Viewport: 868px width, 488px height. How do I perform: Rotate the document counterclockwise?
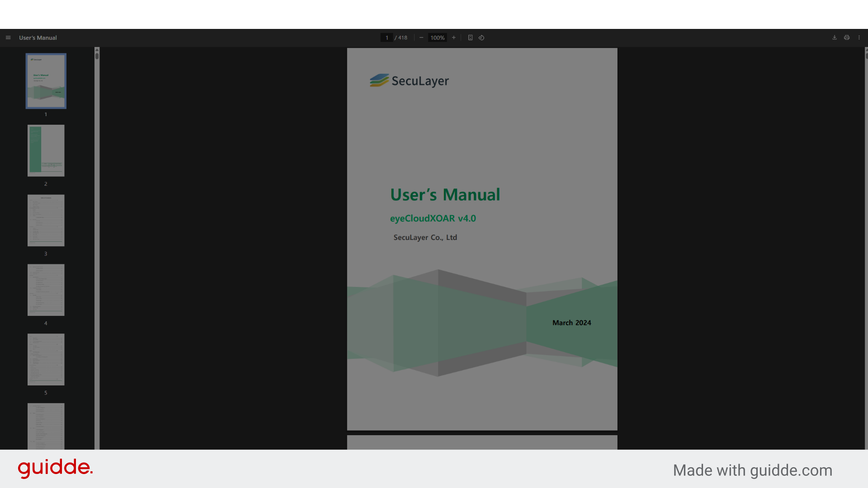(481, 38)
